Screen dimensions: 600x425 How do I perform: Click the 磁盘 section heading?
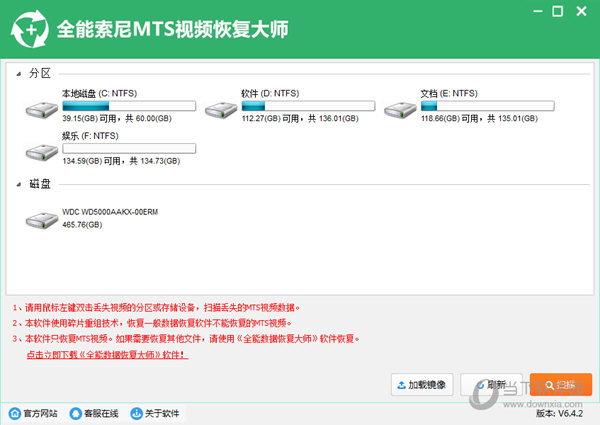[40, 184]
